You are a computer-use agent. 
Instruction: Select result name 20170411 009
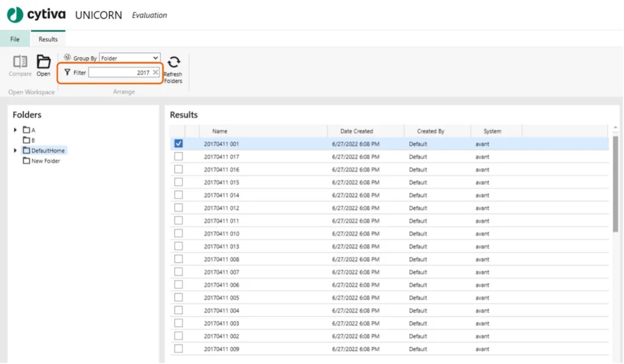(x=222, y=349)
